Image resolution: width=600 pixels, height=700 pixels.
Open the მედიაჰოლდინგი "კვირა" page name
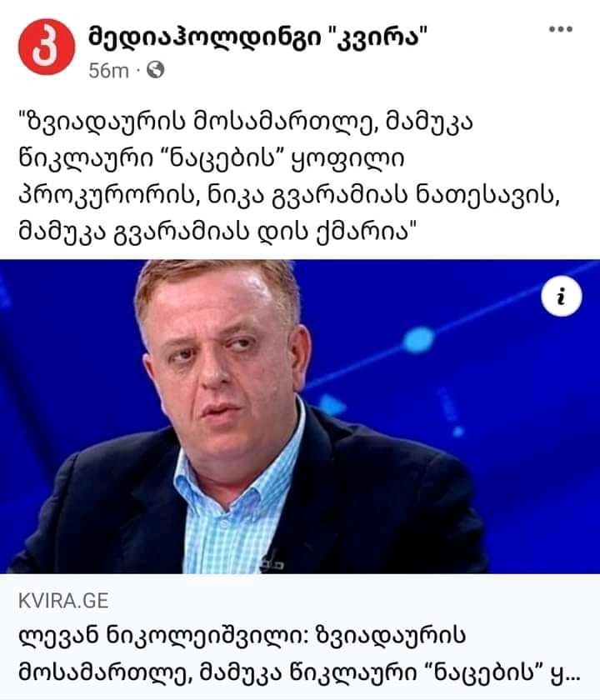(257, 37)
